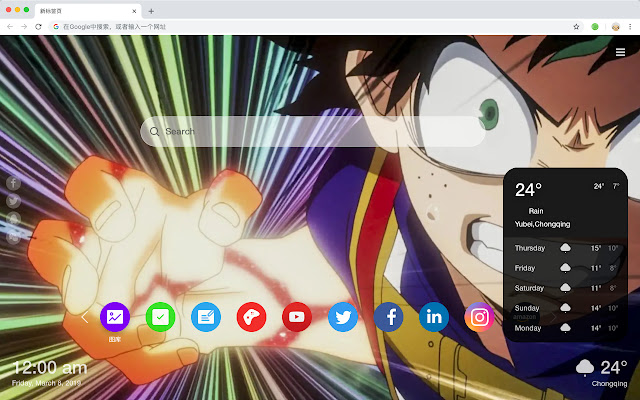The image size is (640, 400).
Task: Share via gray Twitter sidebar icon
Action: click(x=13, y=201)
